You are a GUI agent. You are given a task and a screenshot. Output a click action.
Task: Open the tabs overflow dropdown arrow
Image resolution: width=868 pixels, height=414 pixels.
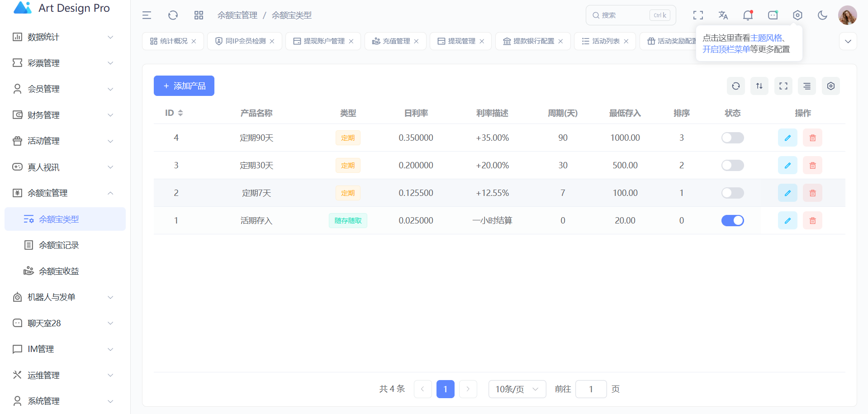(848, 41)
